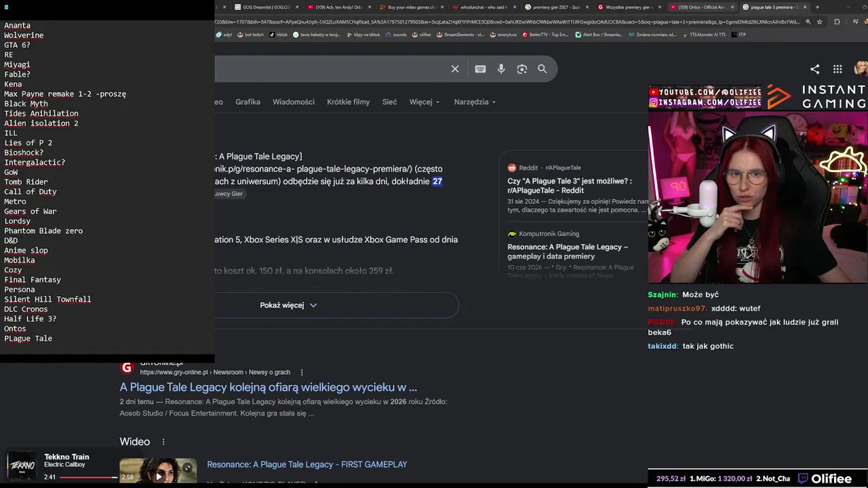Screen dimensions: 868x488
Task: Switch to the Ontos Official YouTube tab
Action: click(x=701, y=7)
